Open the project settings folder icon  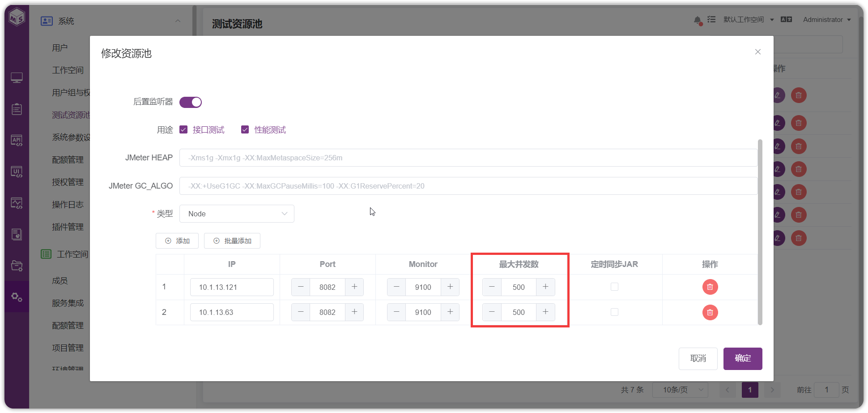(x=17, y=266)
